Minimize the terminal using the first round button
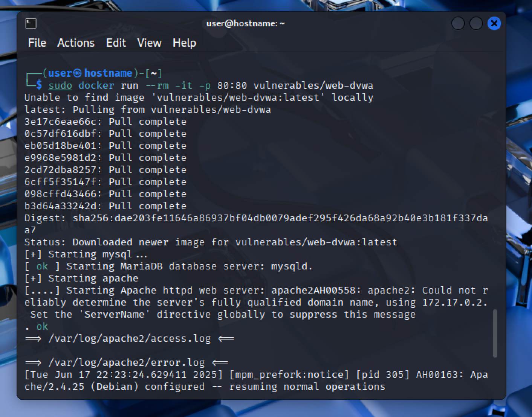This screenshot has height=417, width=532. pos(458,23)
